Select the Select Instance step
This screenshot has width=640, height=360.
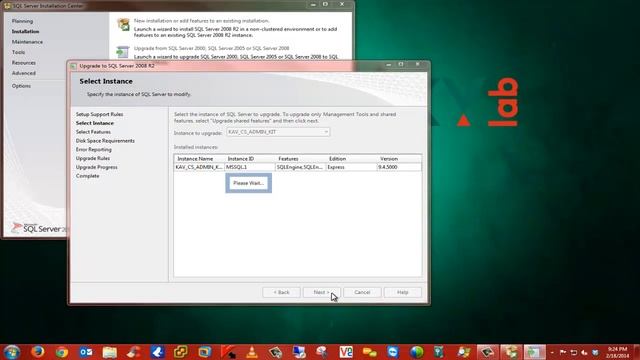click(x=95, y=123)
